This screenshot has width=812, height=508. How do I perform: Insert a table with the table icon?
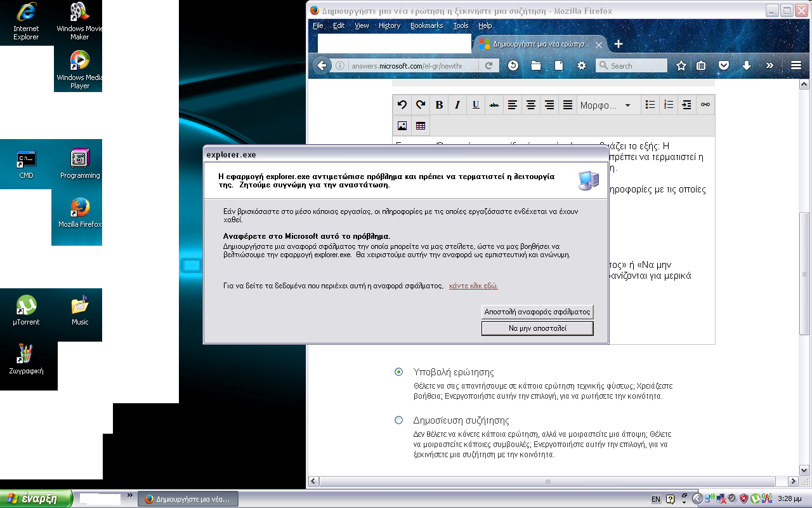click(x=420, y=126)
